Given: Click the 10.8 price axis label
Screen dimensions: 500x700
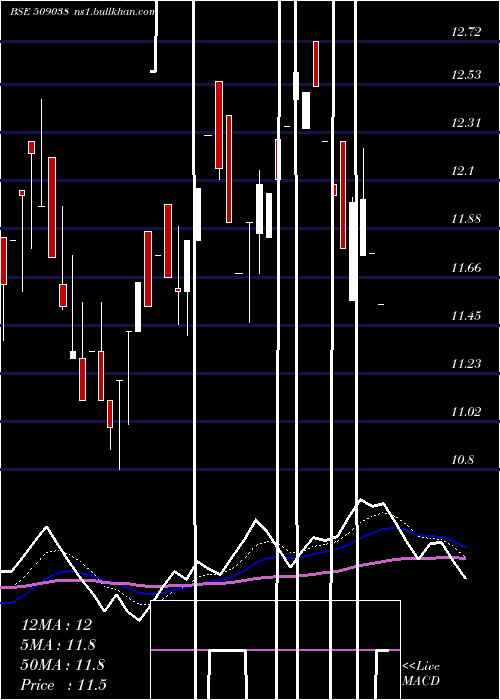Looking at the screenshot, I should click(x=462, y=460).
